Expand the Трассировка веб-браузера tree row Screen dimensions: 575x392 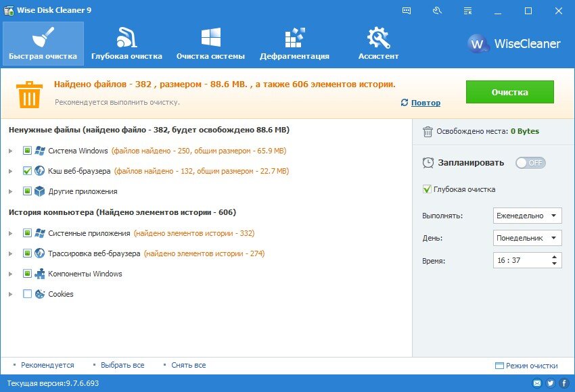click(11, 253)
